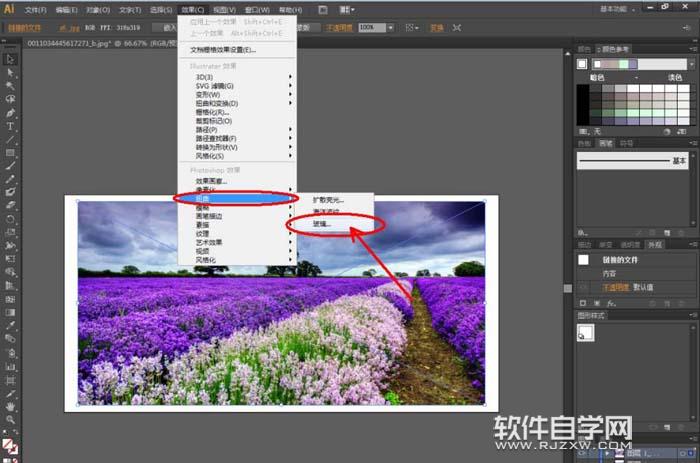Select the Artboard tool

coord(10,380)
